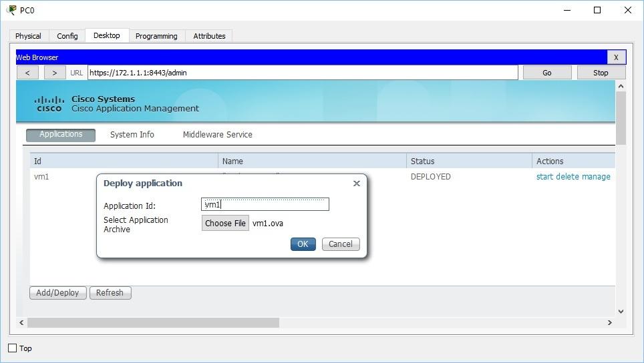Close the Deploy application dialog
This screenshot has width=644, height=363.
357,184
